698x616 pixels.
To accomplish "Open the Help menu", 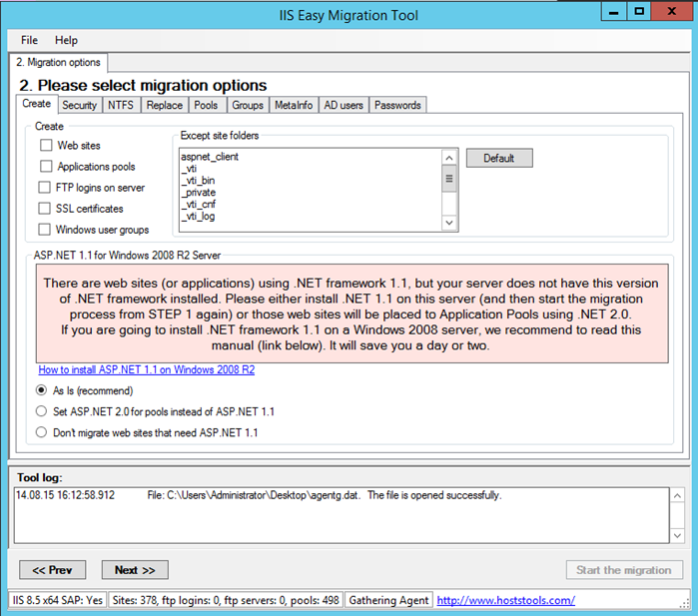I will pos(66,40).
